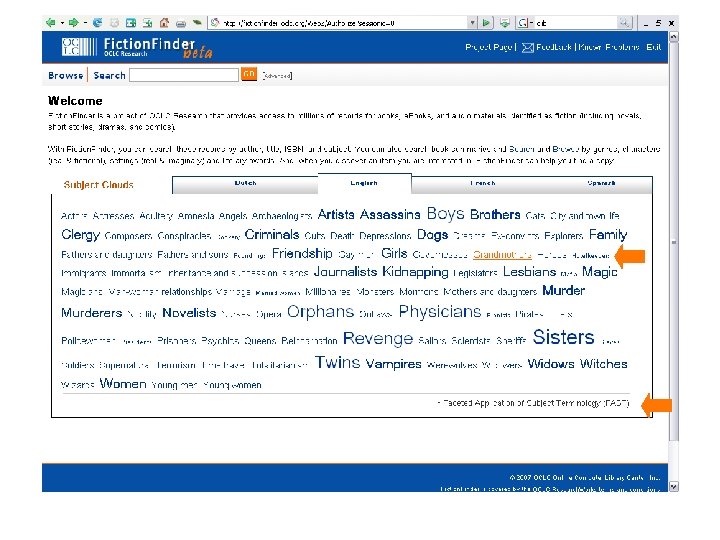Click into the browser address bar
This screenshot has width=720, height=540.
[x=342, y=22]
